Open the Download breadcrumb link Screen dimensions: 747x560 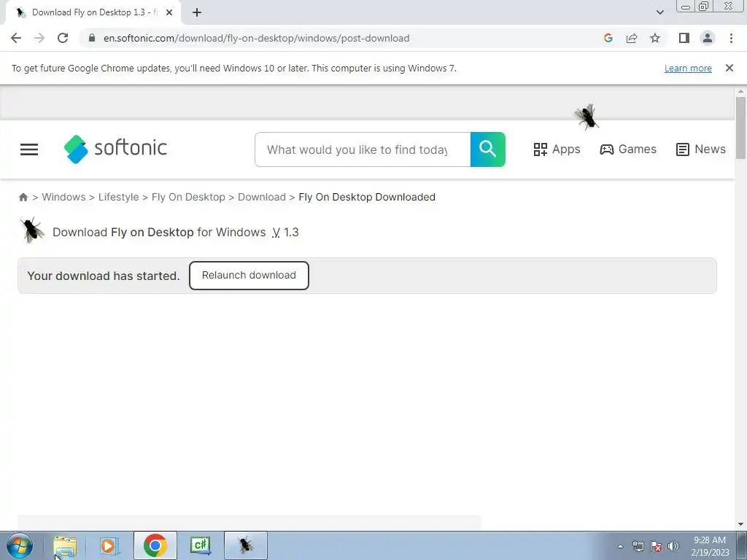(x=262, y=197)
